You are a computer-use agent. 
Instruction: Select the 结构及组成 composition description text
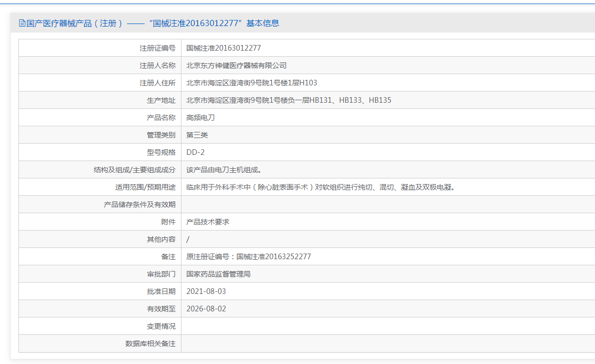pos(223,169)
